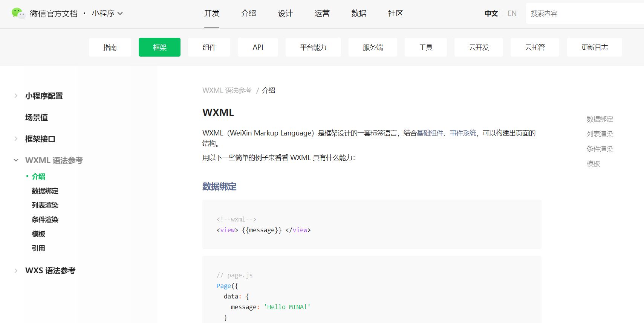Viewport: 644px width, 323px height.
Task: Open the 微信官方文档 home link
Action: [x=54, y=14]
